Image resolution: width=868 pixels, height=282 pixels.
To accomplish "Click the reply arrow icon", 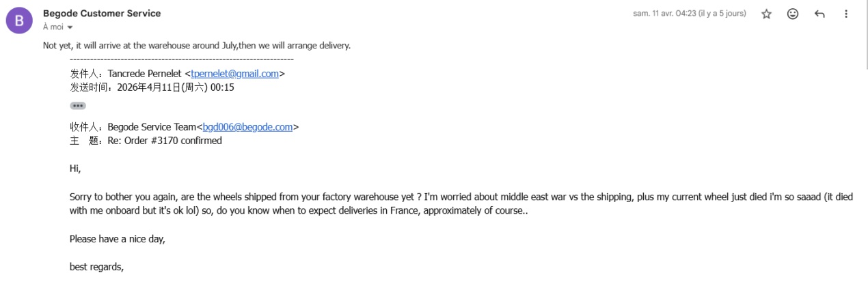I will pyautogui.click(x=819, y=14).
